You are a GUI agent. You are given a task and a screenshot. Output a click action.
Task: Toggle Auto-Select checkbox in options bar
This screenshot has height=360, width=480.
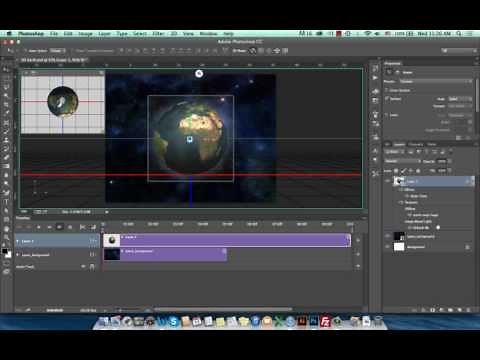[x=26, y=51]
